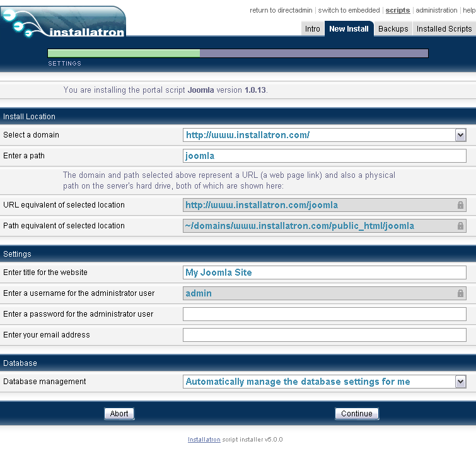Click the Installatron footer link
This screenshot has width=476, height=451.
[x=204, y=440]
